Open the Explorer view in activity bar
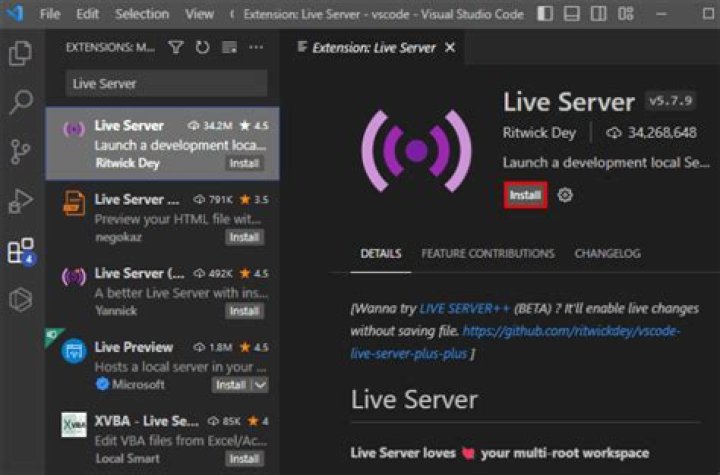The height and width of the screenshot is (475, 720). click(x=20, y=53)
